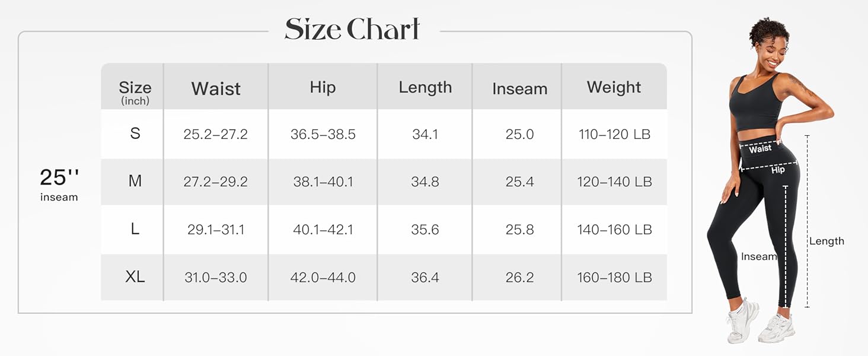Viewport: 868px width, 356px height.
Task: Select the Hip column header
Action: (323, 87)
